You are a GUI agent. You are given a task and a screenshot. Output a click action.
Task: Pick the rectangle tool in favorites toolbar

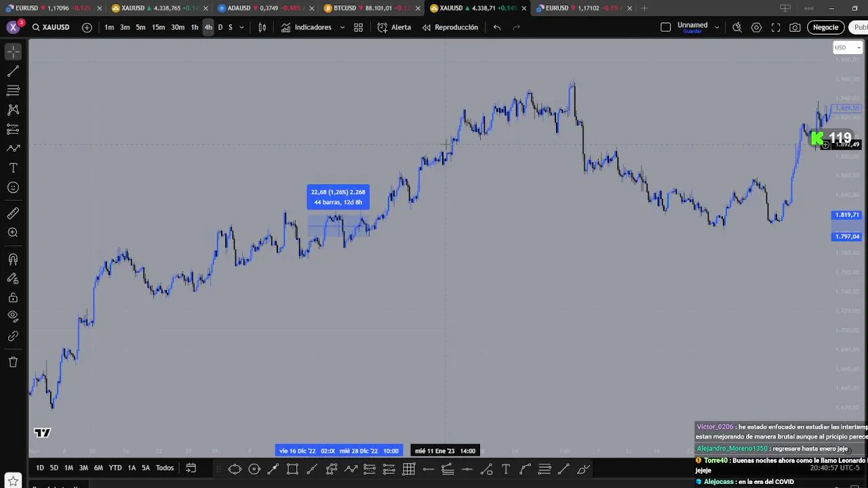(292, 469)
